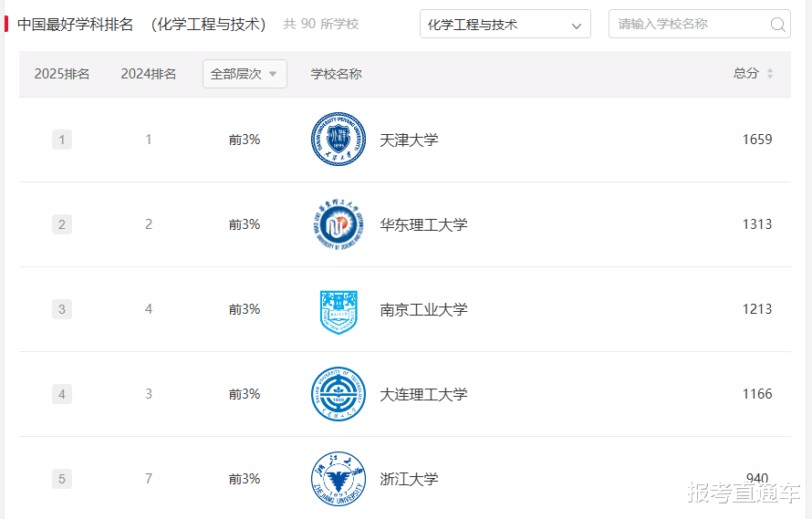
Task: Click the 2024 rank 7 for 浙江大学
Action: pyautogui.click(x=149, y=479)
